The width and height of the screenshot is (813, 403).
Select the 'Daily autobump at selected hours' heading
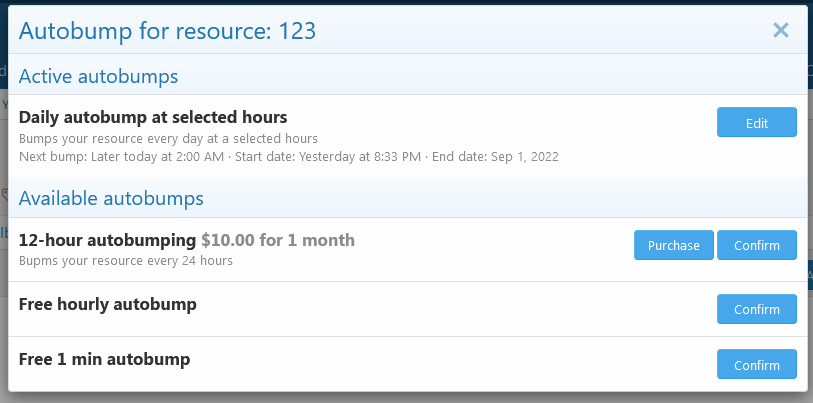153,118
